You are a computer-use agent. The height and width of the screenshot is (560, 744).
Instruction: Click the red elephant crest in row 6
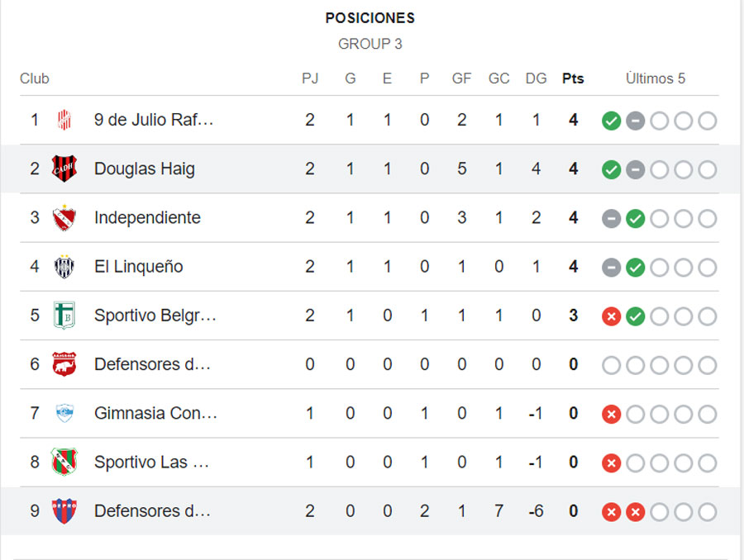click(x=64, y=364)
